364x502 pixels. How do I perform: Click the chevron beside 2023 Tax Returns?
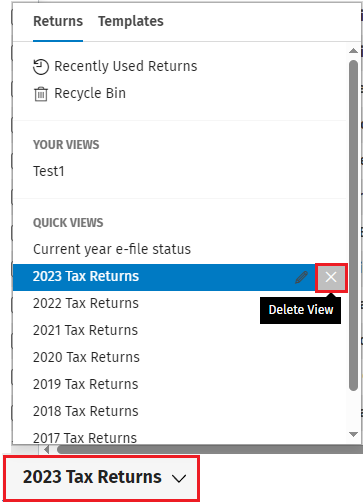click(179, 479)
